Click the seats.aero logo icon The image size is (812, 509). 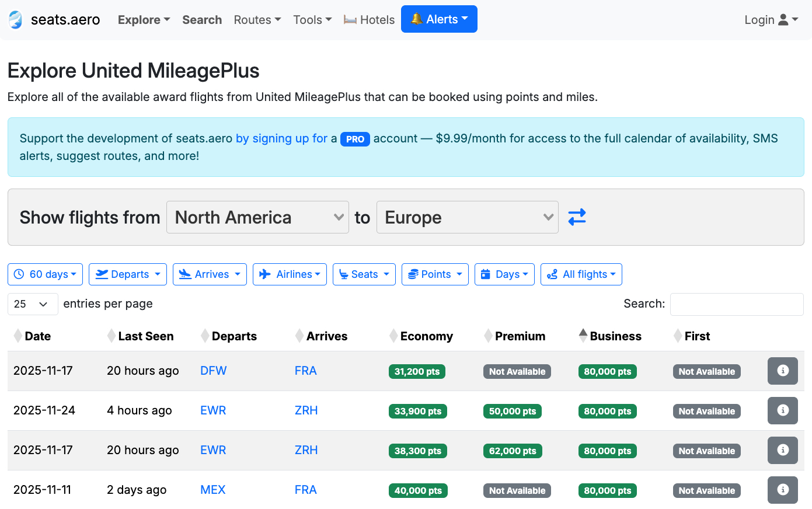point(15,19)
